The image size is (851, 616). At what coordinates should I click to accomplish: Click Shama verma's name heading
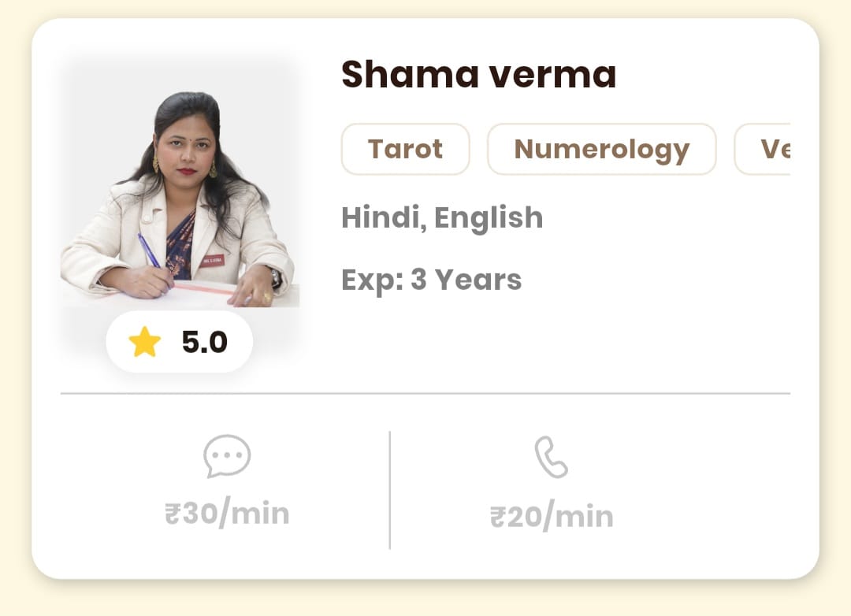click(479, 75)
